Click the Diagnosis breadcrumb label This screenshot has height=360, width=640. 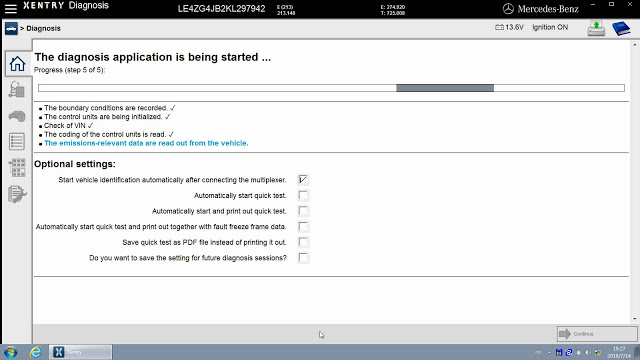pos(43,29)
